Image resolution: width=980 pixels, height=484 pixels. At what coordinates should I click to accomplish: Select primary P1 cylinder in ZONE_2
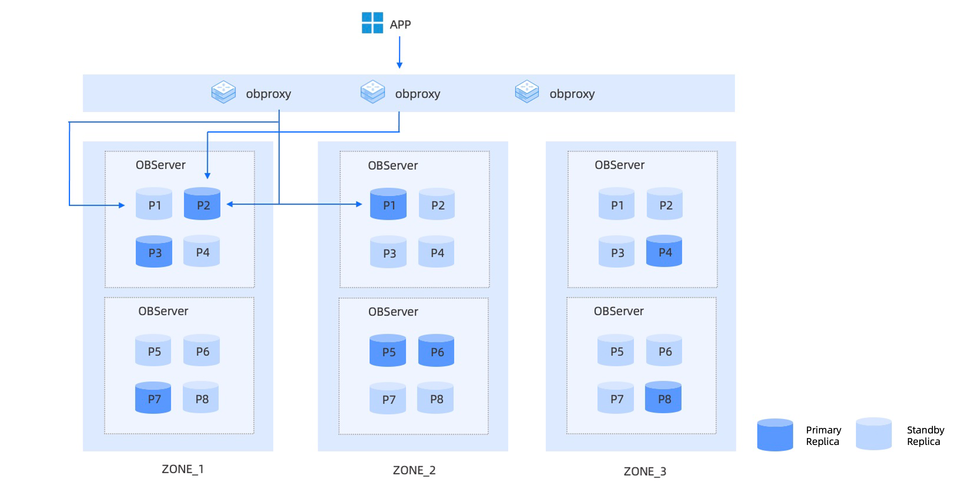(388, 204)
